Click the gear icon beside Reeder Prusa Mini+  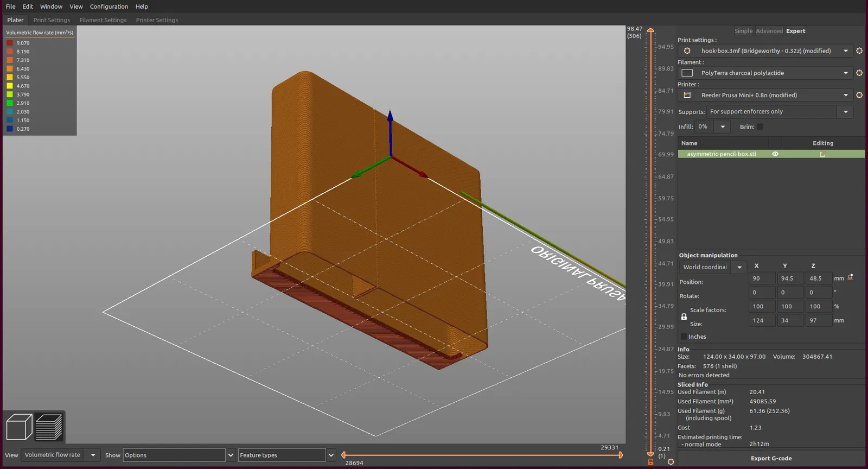click(859, 95)
